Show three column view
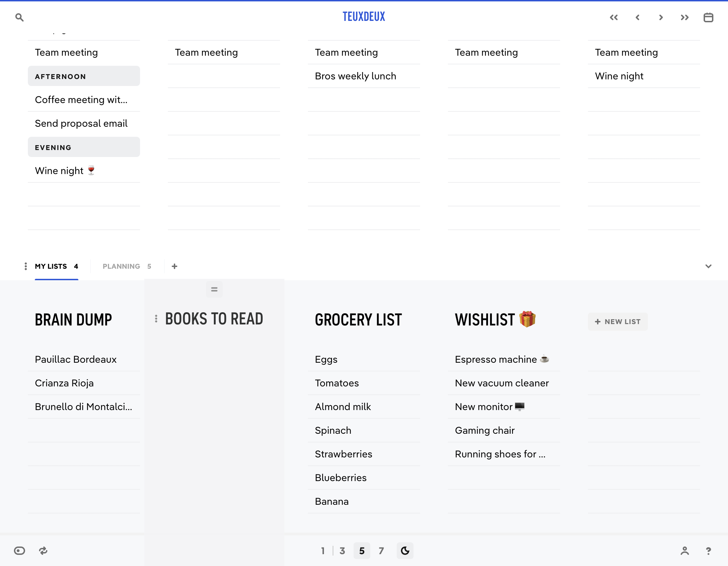Screen dimensions: 728x566 342,551
